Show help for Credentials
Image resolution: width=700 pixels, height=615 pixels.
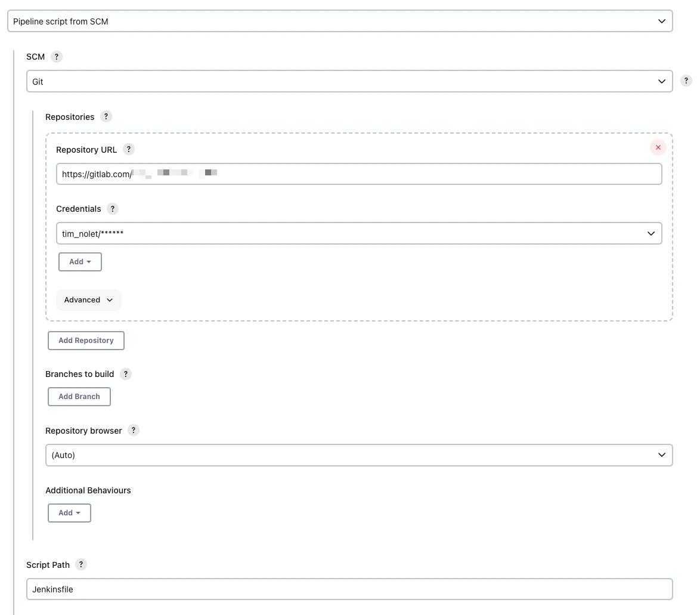click(x=113, y=209)
